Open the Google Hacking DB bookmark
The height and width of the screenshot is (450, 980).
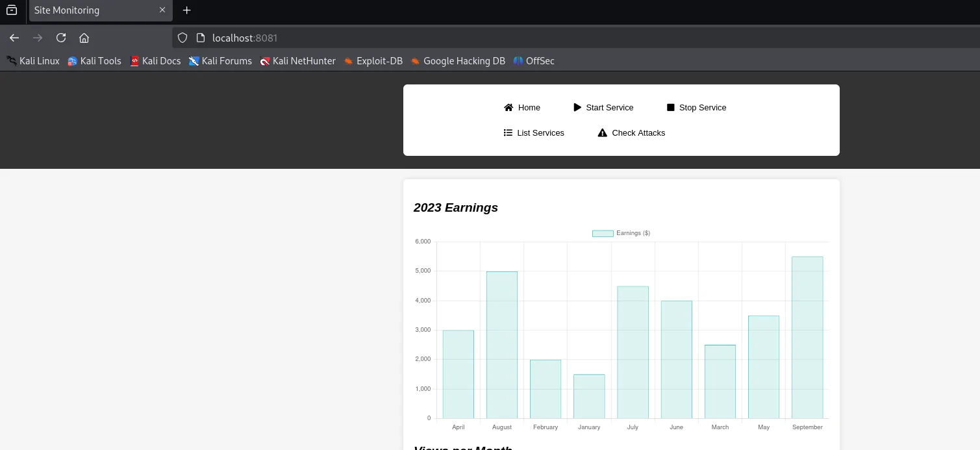(x=457, y=61)
